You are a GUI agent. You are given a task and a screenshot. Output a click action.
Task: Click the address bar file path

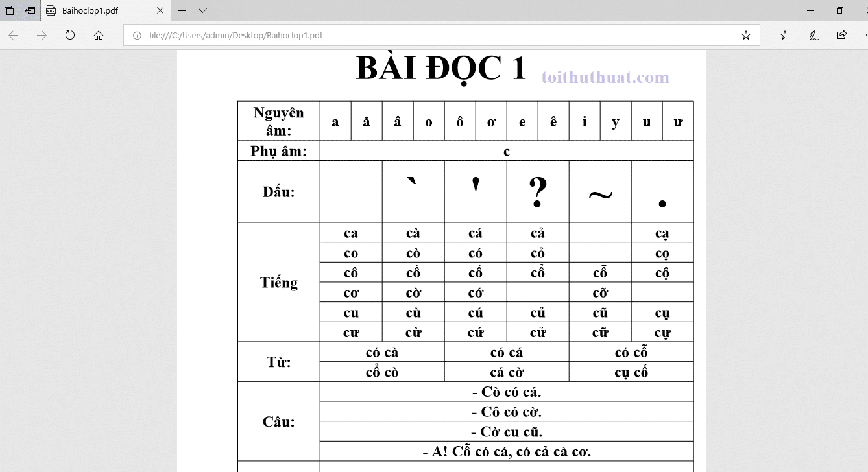point(235,36)
